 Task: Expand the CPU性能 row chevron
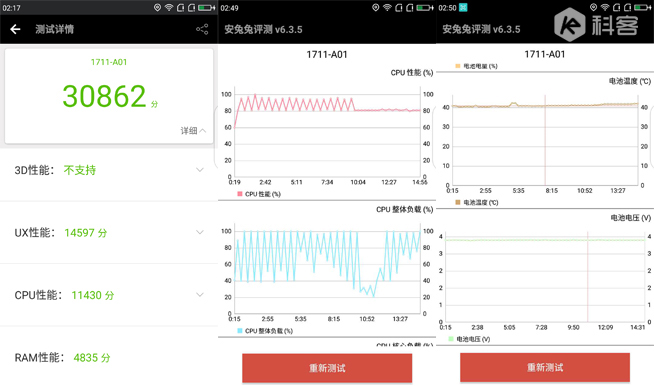pos(200,295)
